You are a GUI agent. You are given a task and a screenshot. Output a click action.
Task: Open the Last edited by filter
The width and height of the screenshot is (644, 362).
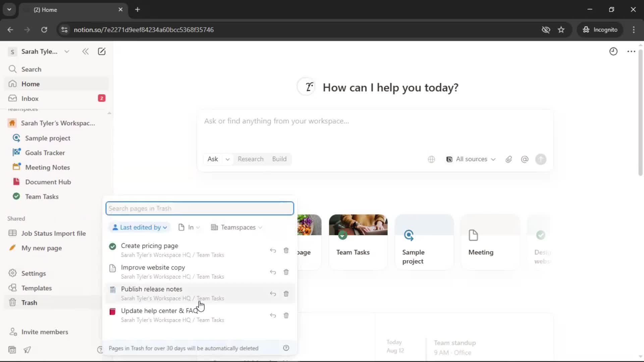click(x=140, y=227)
